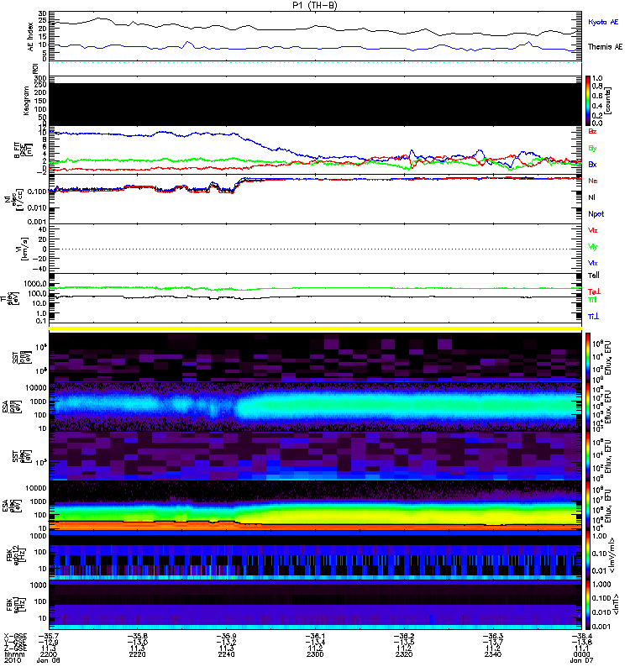630x672 pixels.
Task: Click the Themis AE bump after 2230
Action: point(187,44)
